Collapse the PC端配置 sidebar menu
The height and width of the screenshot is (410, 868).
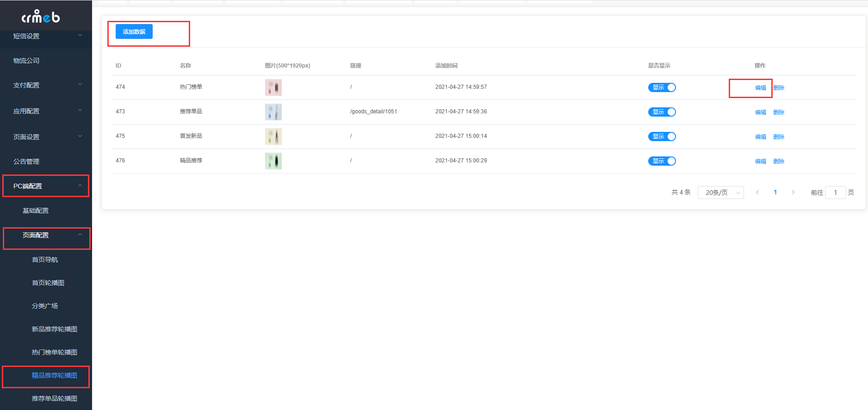(46, 186)
